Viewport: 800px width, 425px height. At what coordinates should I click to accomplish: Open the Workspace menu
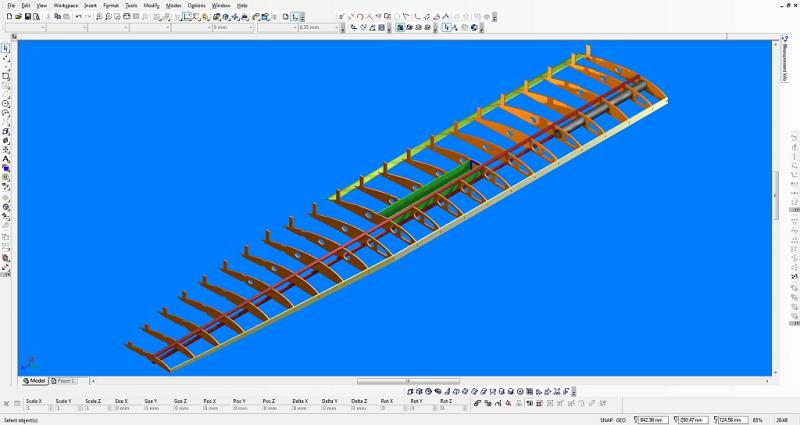[x=66, y=5]
